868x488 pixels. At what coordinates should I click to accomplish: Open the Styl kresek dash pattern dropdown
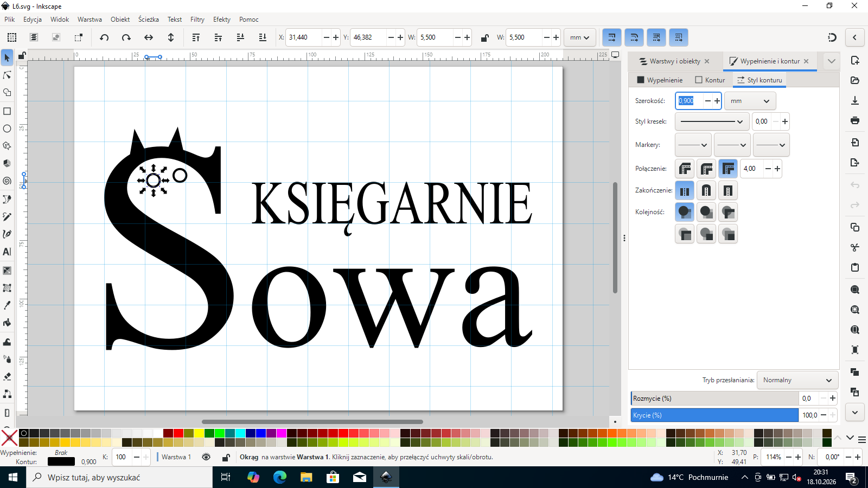pyautogui.click(x=712, y=121)
